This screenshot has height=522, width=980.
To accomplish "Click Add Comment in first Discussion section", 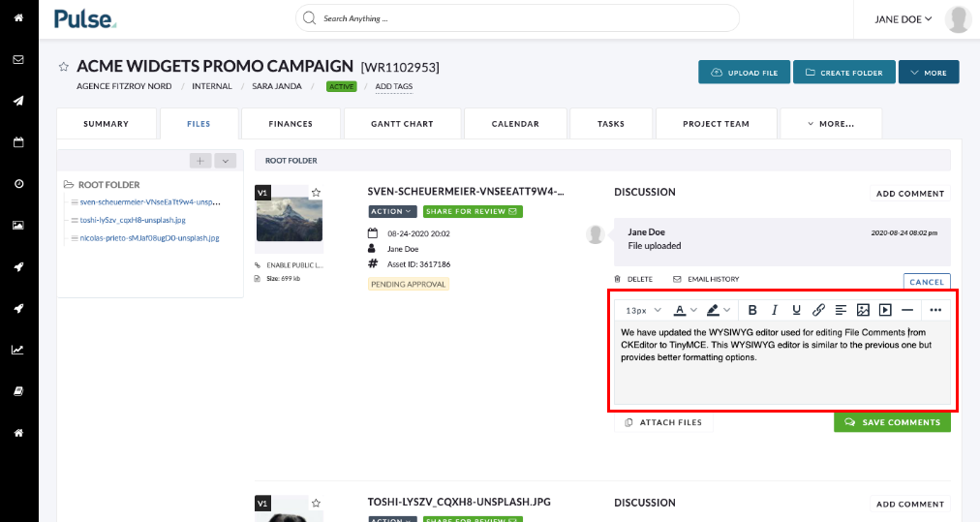I will (910, 194).
